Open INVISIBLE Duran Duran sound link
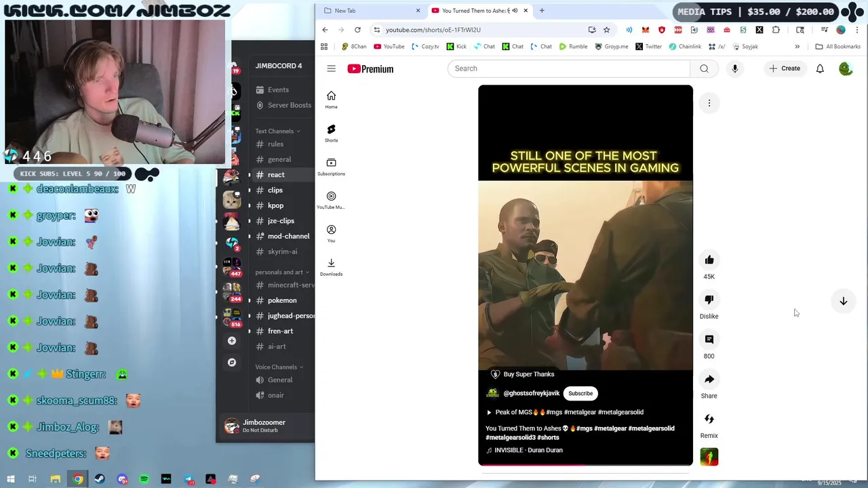 [x=524, y=450]
